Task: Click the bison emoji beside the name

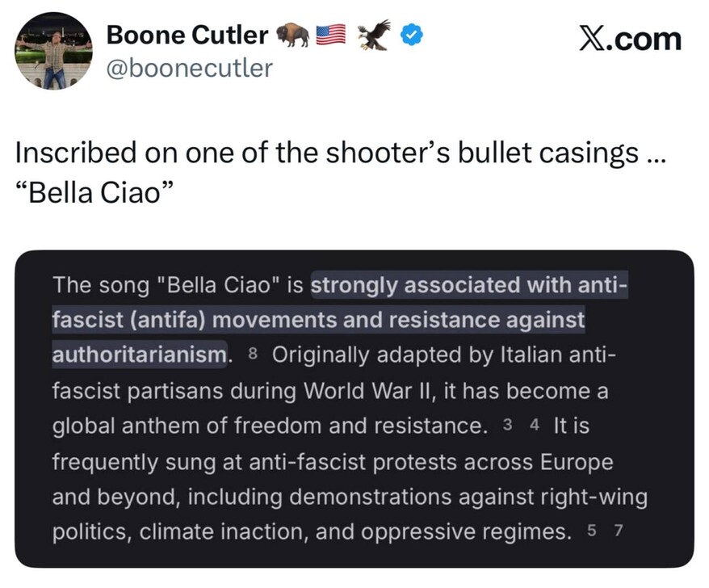Action: click(292, 35)
